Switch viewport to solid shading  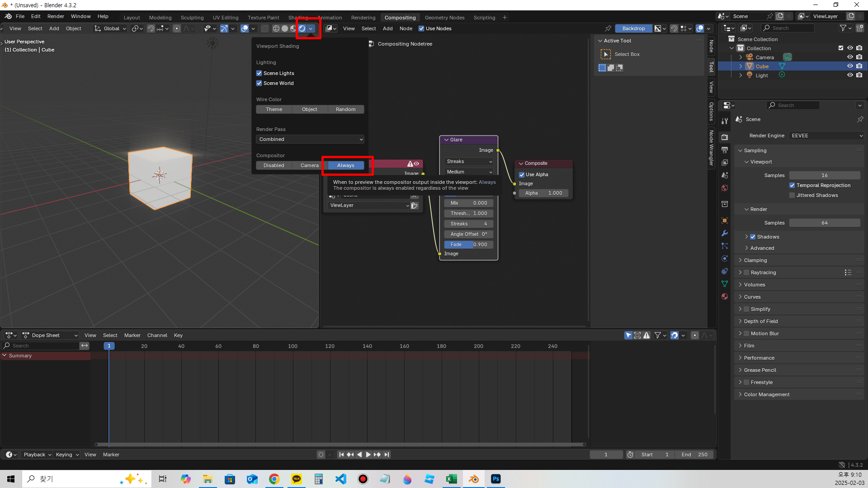(285, 28)
